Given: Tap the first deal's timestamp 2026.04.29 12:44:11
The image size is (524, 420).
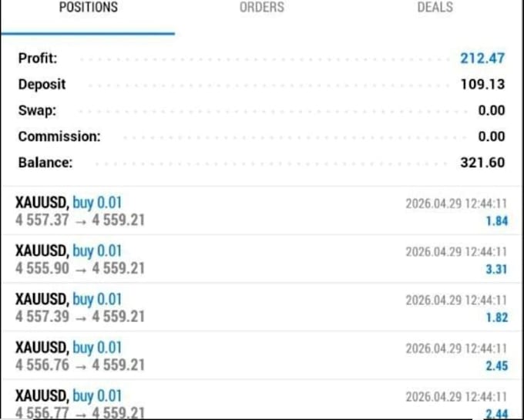Looking at the screenshot, I should point(456,203).
